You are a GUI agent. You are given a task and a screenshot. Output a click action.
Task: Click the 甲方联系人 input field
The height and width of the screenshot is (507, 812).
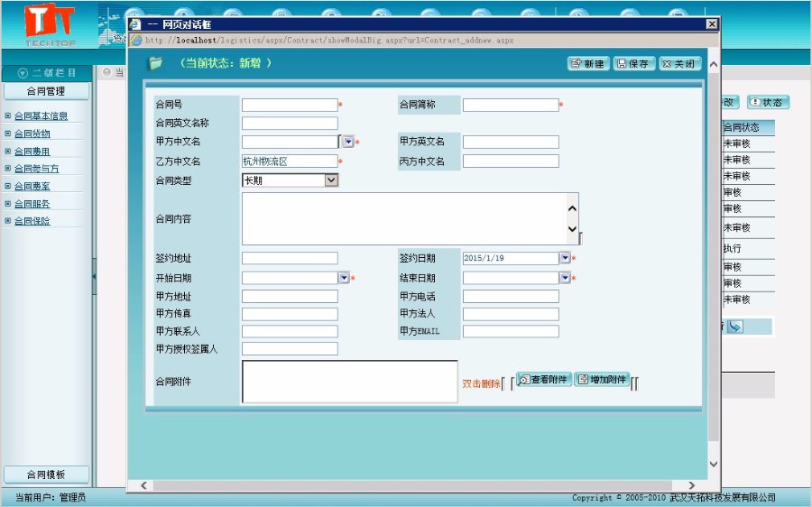[x=290, y=331]
